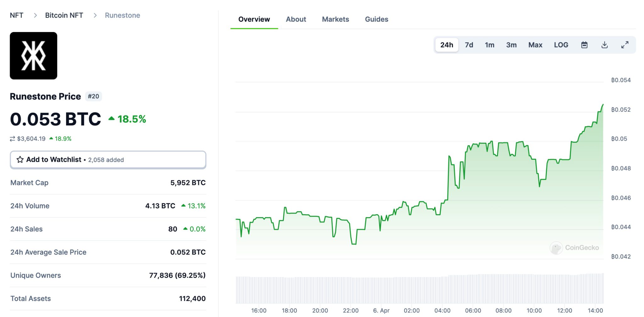This screenshot has width=644, height=317.
Task: Select the 24h chart range
Action: (447, 45)
